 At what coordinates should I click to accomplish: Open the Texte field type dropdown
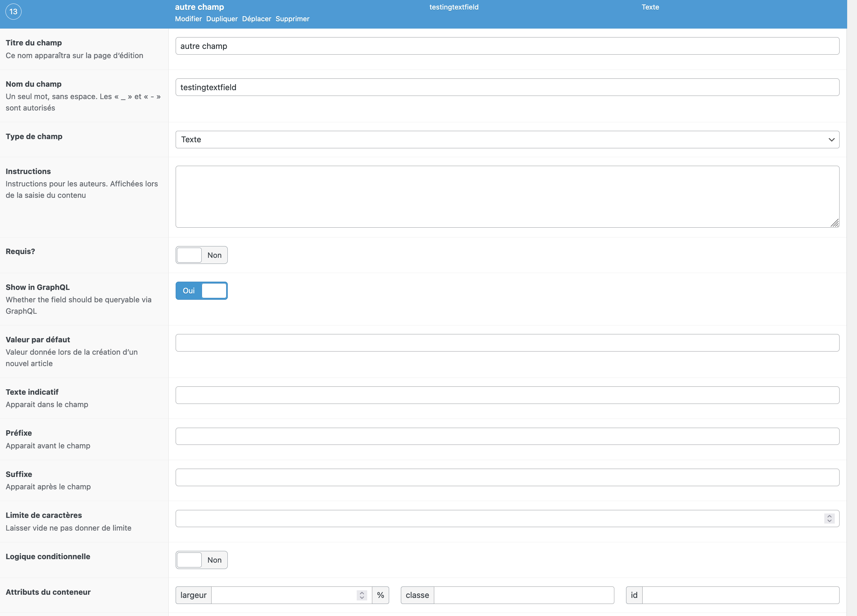506,140
